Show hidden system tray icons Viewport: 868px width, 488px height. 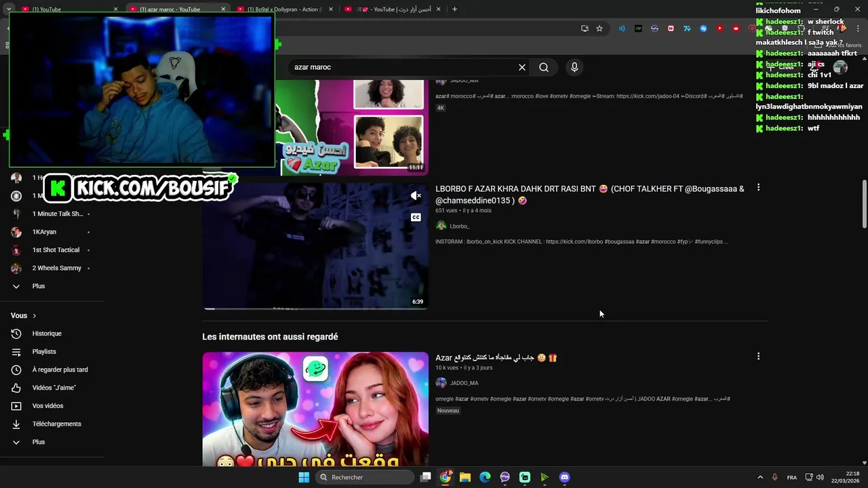(x=759, y=477)
